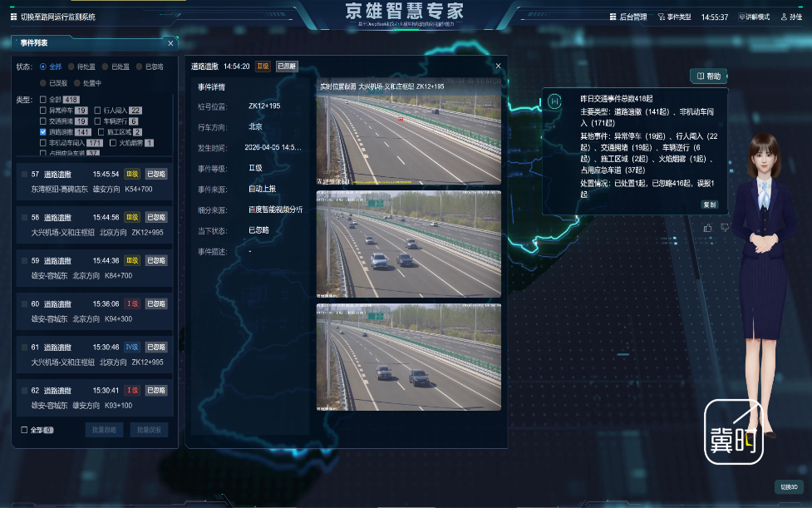Click the 切换至路网运行监测系统 icon
This screenshot has height=508, width=812.
[x=13, y=17]
